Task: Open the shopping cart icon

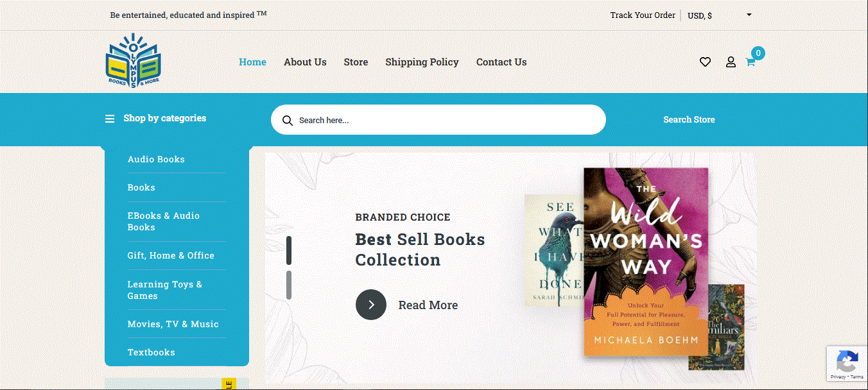Action: tap(750, 62)
